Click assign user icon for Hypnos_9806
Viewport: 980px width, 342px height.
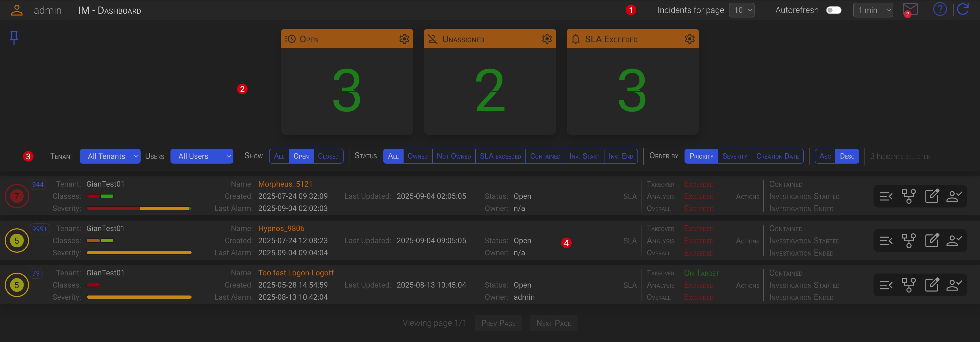954,241
